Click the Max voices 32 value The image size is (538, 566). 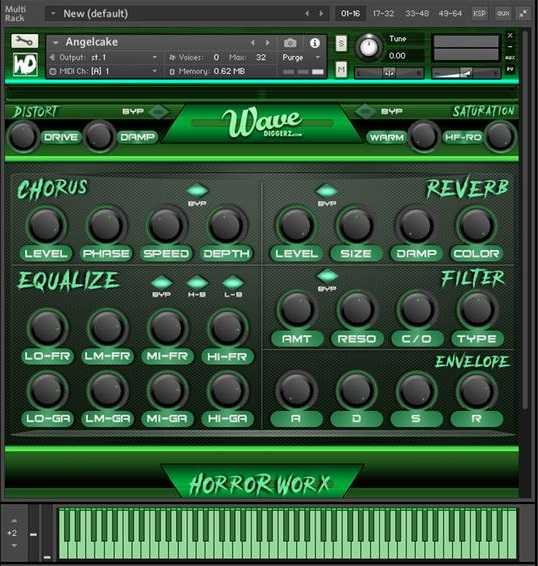pyautogui.click(x=261, y=57)
